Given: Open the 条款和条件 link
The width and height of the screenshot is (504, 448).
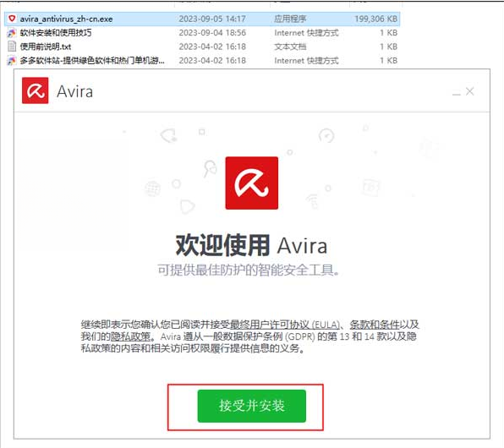Looking at the screenshot, I should coord(375,325).
